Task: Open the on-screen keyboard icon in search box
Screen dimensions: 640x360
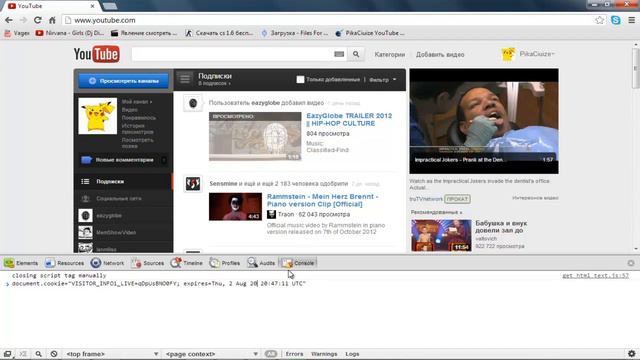Action: (x=339, y=54)
